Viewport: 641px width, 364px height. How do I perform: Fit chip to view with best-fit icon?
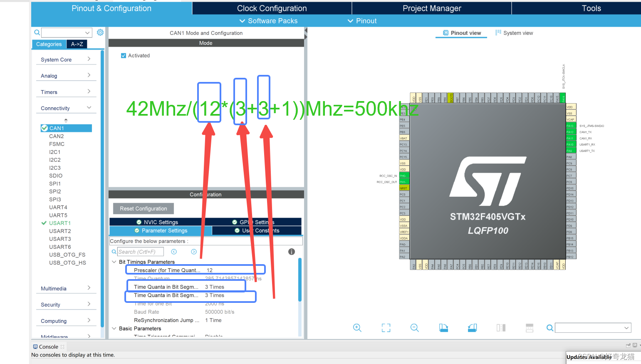coord(386,328)
